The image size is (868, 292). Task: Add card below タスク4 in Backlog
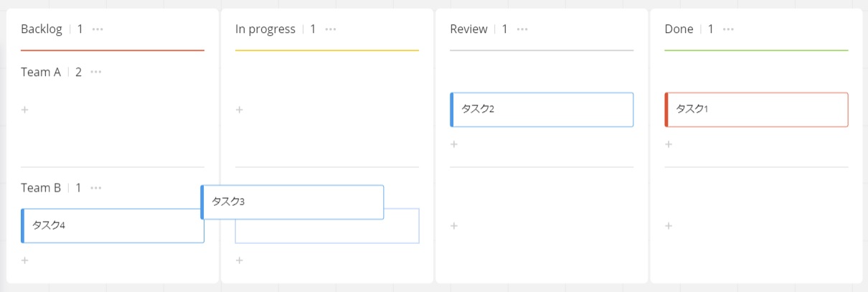point(24,260)
